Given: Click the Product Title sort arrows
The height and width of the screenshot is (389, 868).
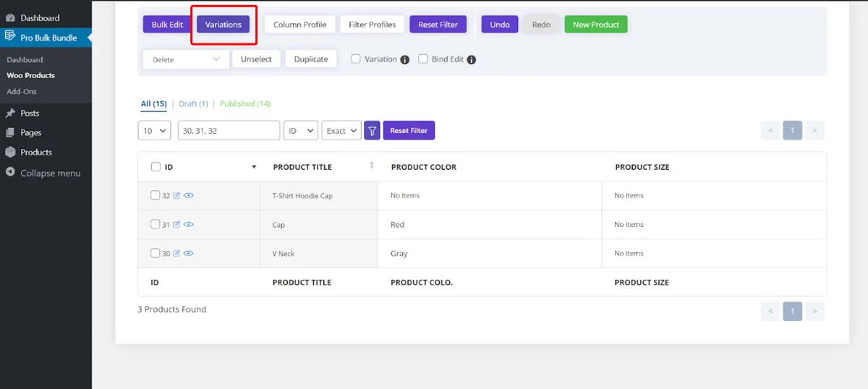Looking at the screenshot, I should 372,166.
